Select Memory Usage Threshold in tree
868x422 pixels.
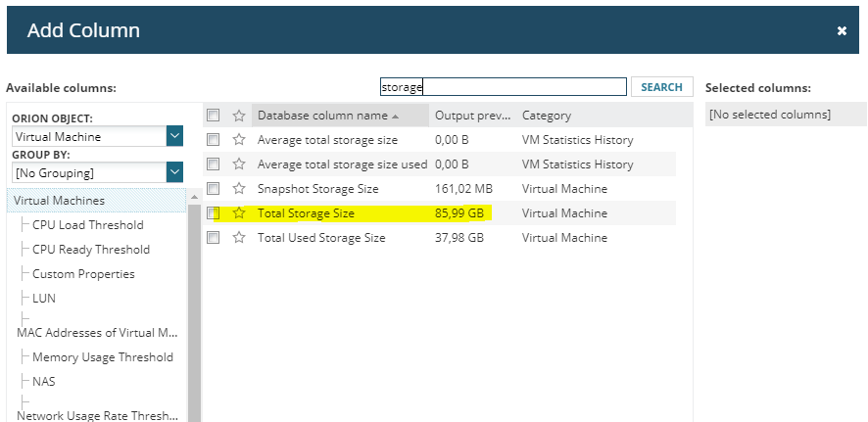[x=103, y=357]
